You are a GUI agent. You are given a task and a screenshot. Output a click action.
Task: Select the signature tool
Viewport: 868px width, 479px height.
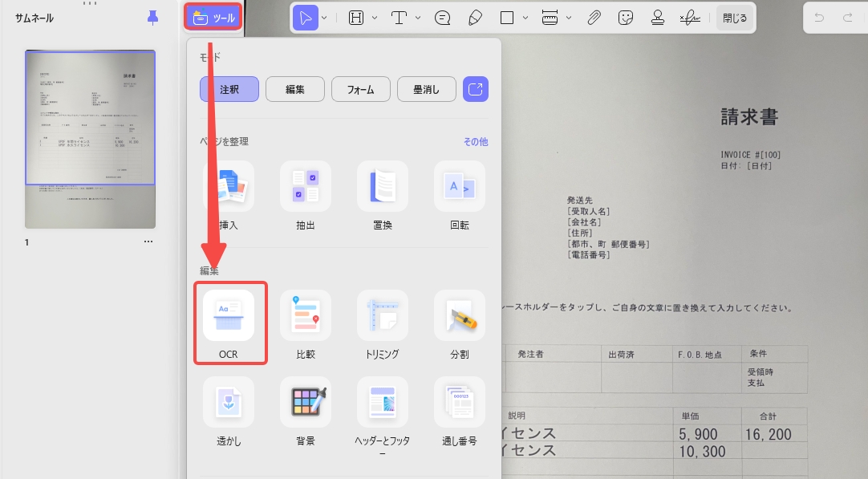pyautogui.click(x=690, y=18)
